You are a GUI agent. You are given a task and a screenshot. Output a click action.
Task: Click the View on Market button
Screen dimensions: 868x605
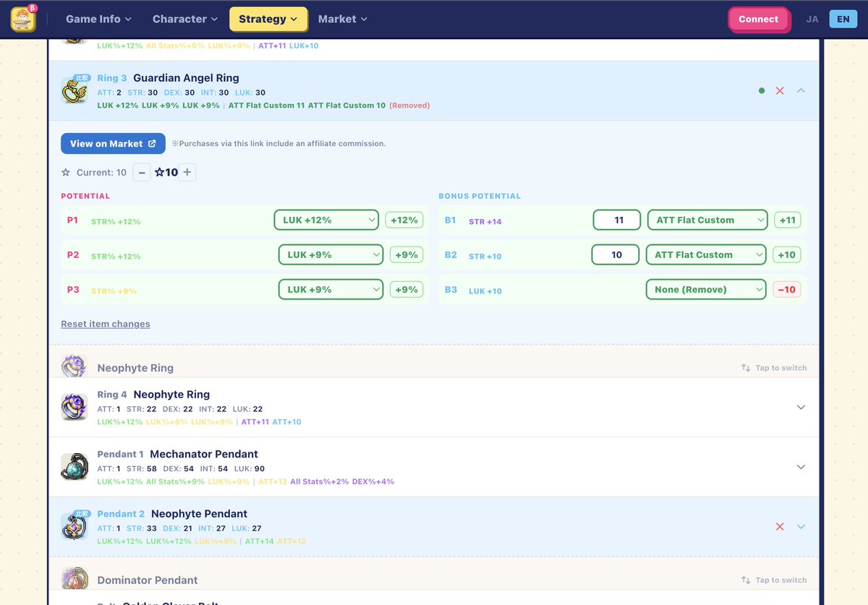pyautogui.click(x=113, y=143)
